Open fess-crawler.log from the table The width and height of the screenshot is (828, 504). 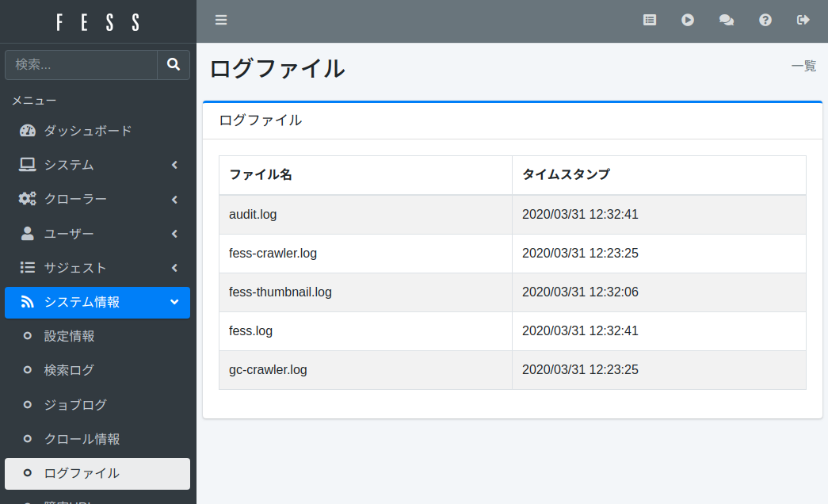pos(273,254)
